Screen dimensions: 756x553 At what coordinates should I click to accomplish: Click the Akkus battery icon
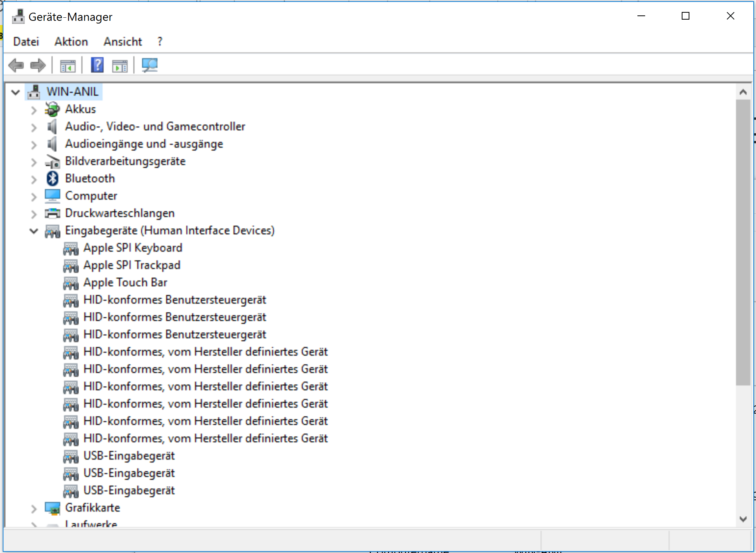(52, 109)
